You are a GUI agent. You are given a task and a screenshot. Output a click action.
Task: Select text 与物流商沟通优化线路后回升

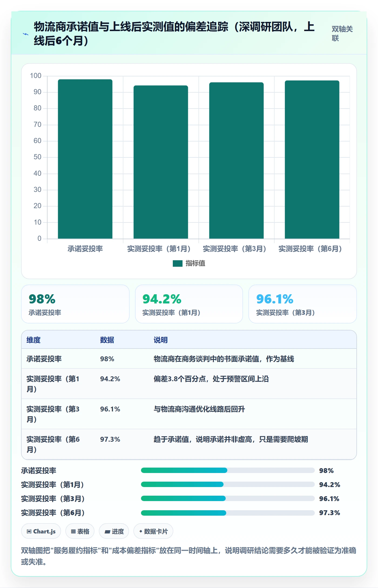199,409
